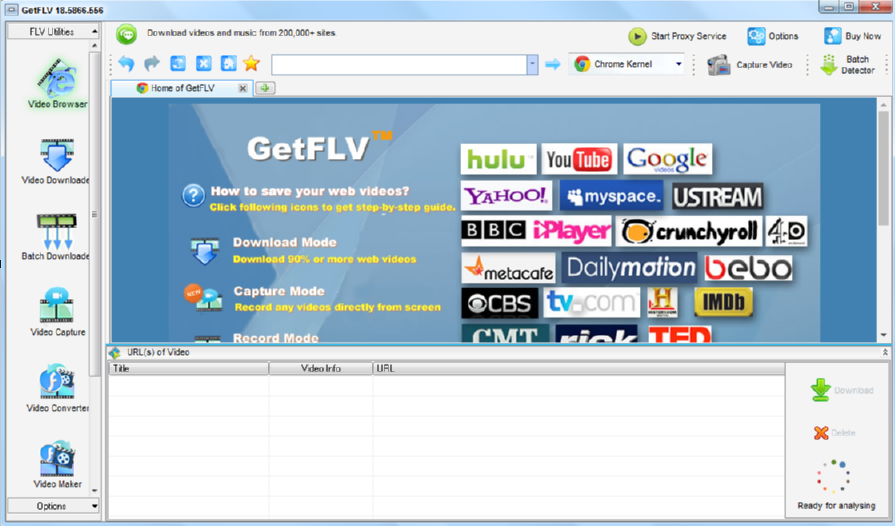Viewport: 895px width, 526px height.
Task: Click the sidebar scroll down arrow
Action: [x=95, y=490]
